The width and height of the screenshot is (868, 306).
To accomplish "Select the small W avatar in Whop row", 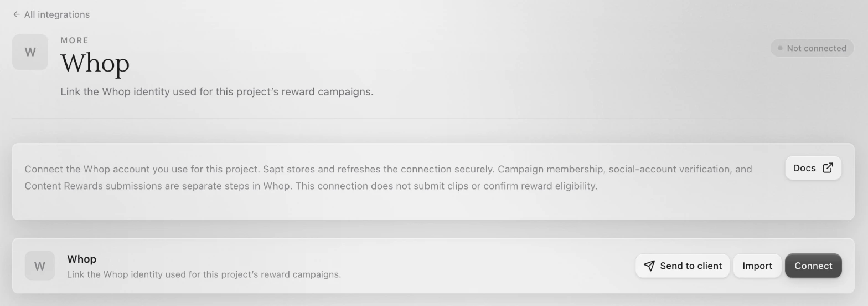I will [40, 266].
